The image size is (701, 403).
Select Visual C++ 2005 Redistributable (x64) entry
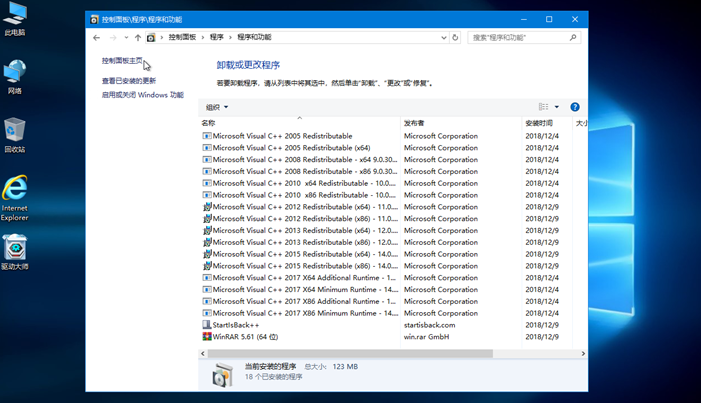point(291,148)
